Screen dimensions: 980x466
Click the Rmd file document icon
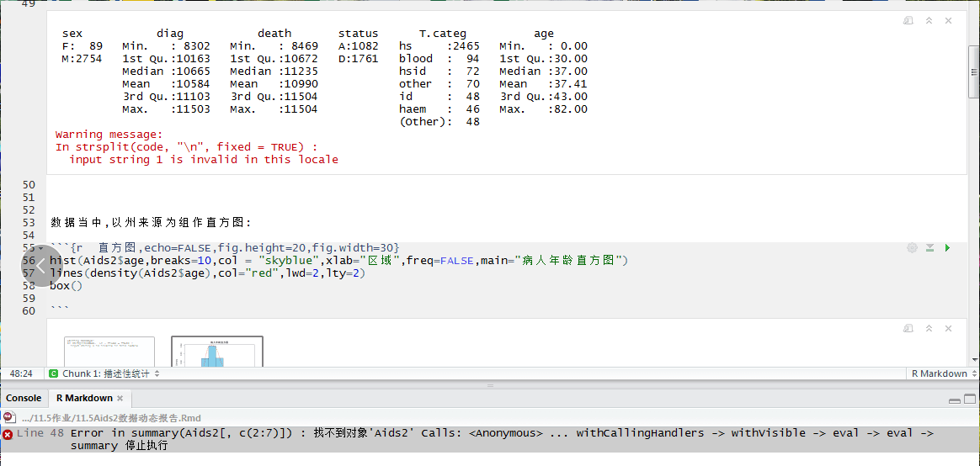[8, 418]
